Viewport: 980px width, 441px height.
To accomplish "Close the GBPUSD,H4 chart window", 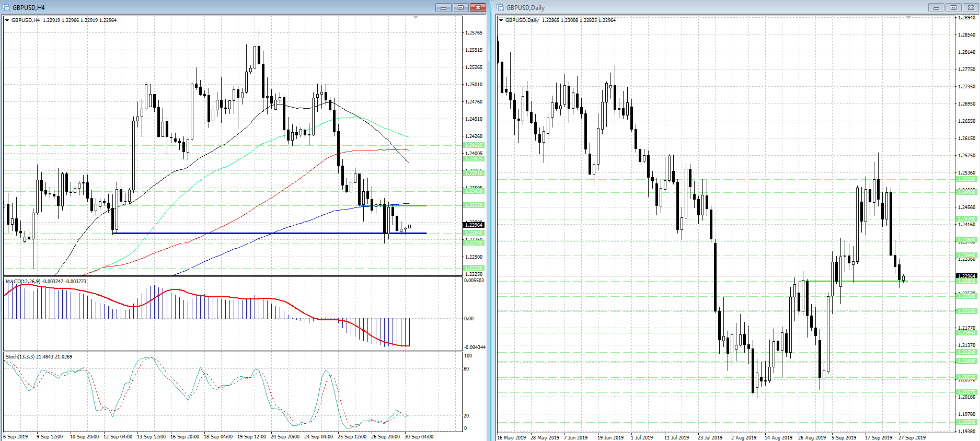I will tap(478, 7).
